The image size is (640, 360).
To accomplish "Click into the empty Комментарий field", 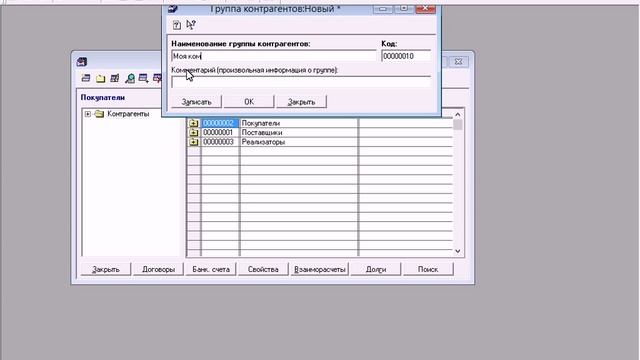I will (x=301, y=82).
